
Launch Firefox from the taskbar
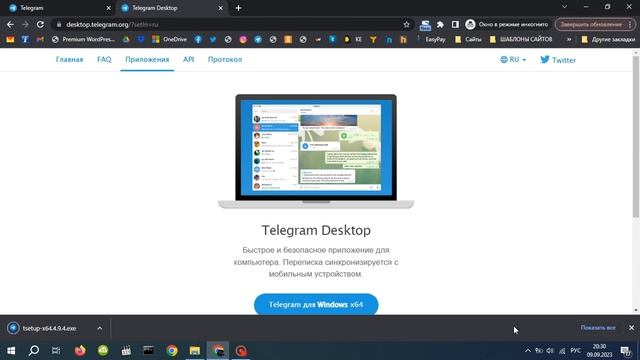[80, 351]
